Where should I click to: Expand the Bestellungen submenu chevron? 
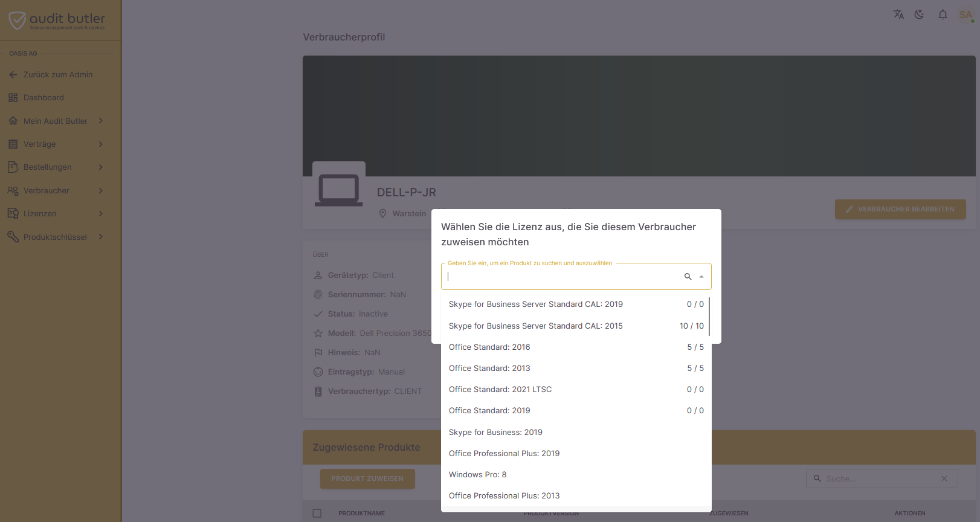coord(101,167)
